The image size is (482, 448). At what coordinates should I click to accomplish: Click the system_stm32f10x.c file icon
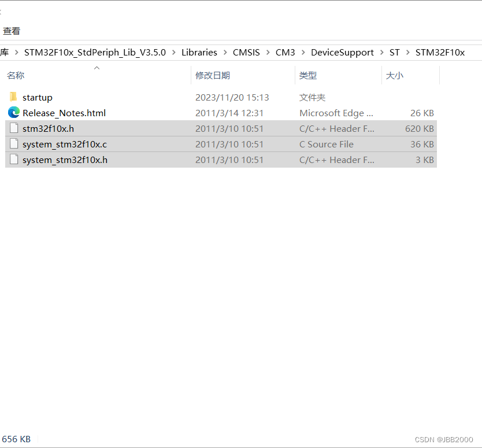tap(14, 144)
